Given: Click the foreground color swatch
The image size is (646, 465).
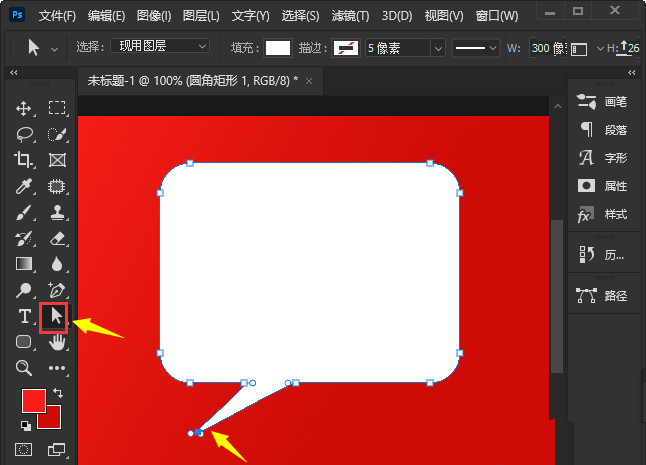Looking at the screenshot, I should click(33, 401).
